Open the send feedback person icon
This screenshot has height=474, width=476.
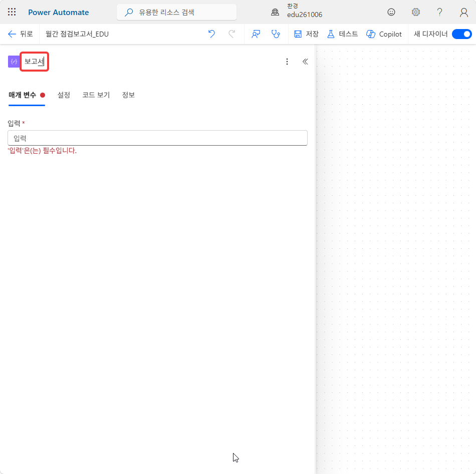[256, 34]
